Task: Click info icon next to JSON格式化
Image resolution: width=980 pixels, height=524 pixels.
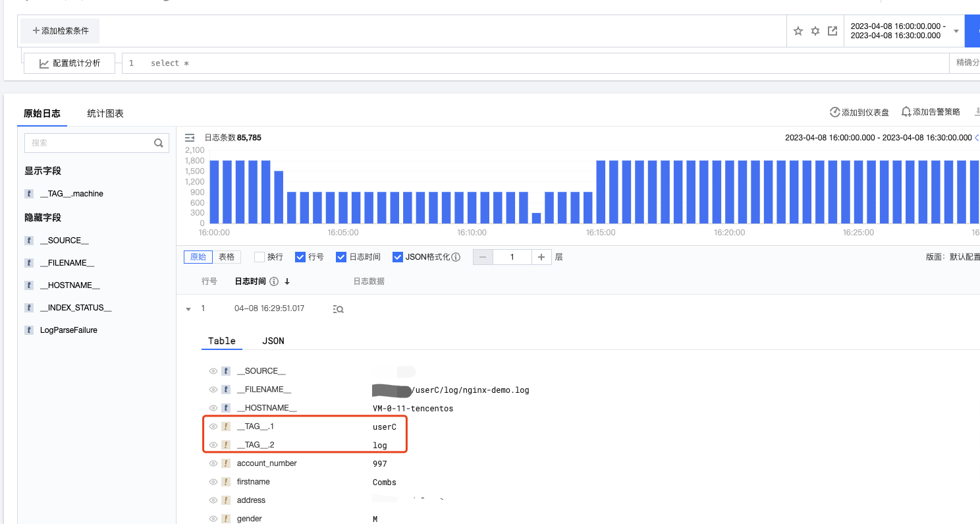Action: tap(456, 257)
